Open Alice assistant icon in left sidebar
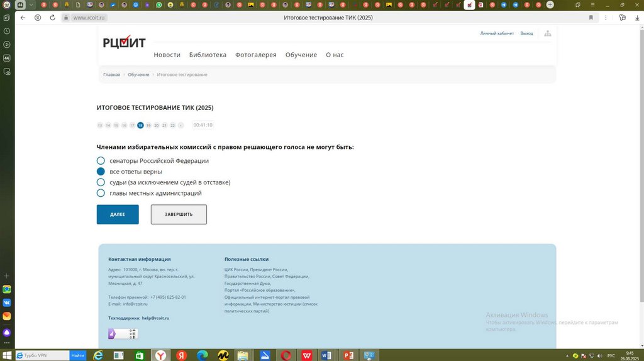Viewport: 644px width, 361px height. click(6, 332)
